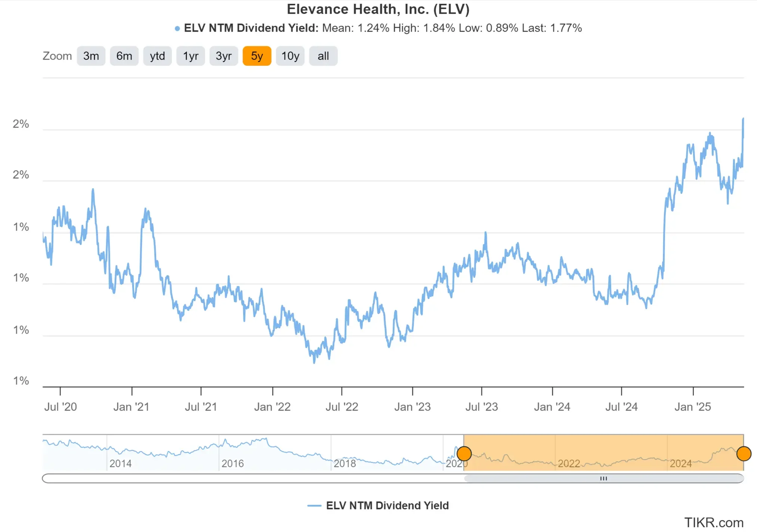Click the Jul '21 axis label
Screen dimensions: 757x532
coord(201,407)
